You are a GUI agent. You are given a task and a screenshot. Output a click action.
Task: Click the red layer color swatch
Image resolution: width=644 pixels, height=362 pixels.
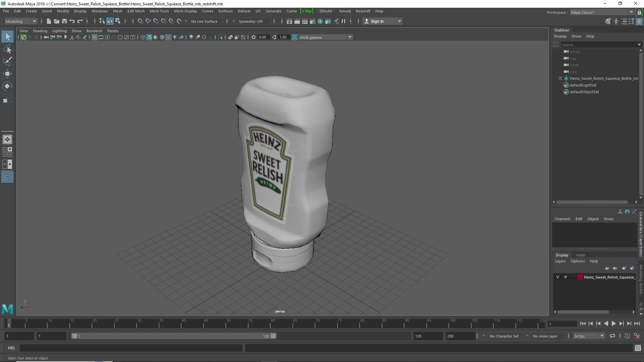pos(580,277)
